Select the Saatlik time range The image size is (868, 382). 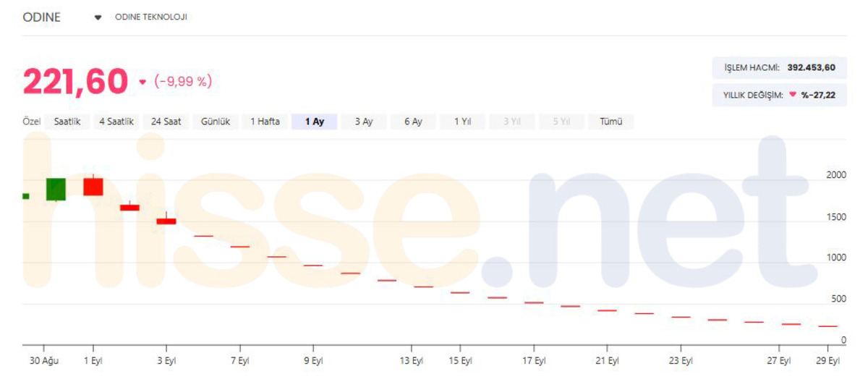click(67, 122)
